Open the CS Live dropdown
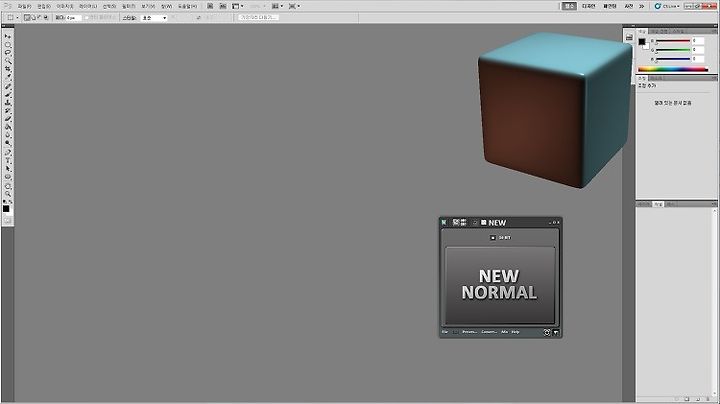This screenshot has height=404, width=720. 667,6
